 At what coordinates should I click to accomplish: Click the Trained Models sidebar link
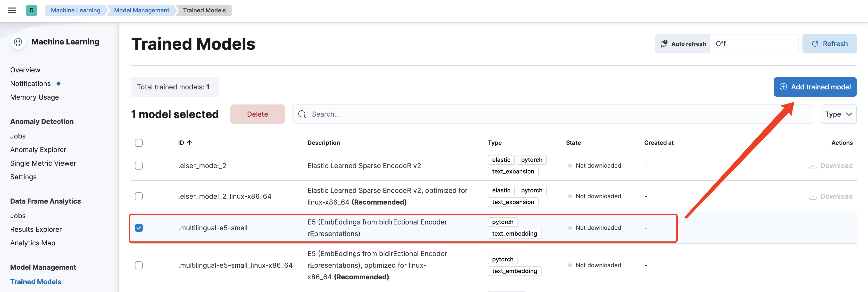(36, 282)
